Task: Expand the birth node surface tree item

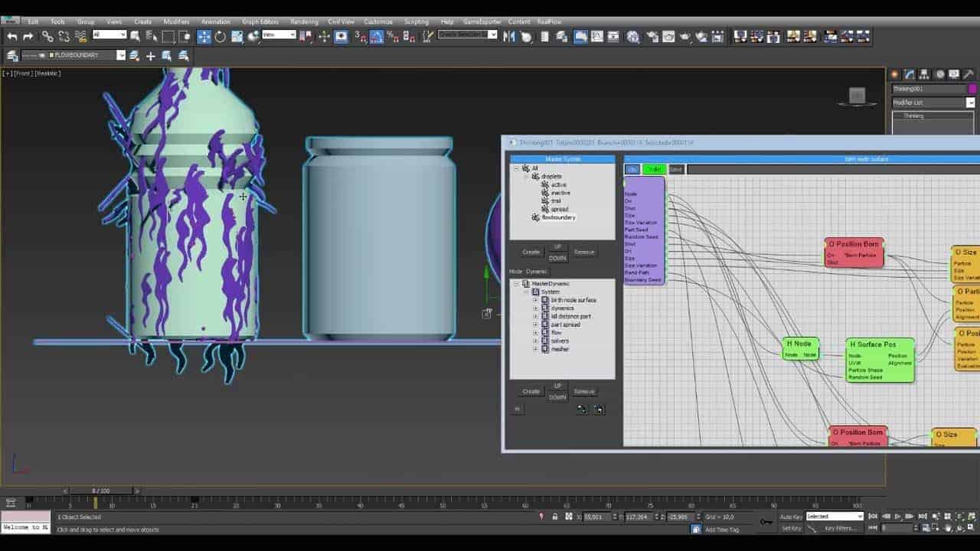Action: tap(535, 300)
